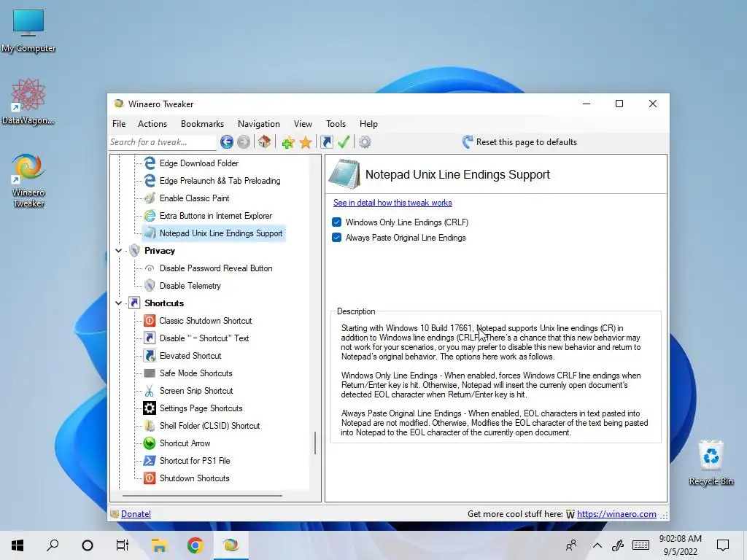The height and width of the screenshot is (560, 747).
Task: Select the Privacy category node
Action: (x=160, y=251)
